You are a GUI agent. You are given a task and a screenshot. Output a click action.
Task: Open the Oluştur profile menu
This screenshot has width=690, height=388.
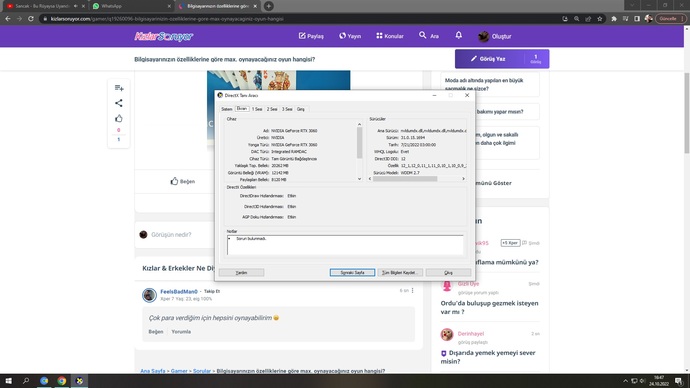(495, 36)
